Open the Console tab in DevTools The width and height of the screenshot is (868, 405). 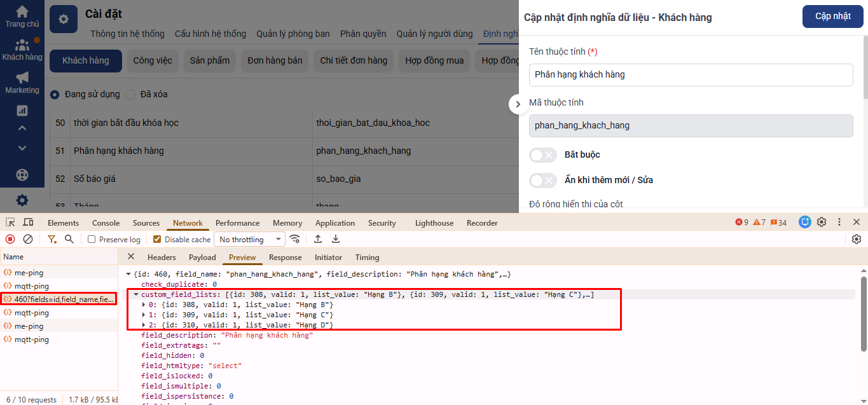[106, 223]
